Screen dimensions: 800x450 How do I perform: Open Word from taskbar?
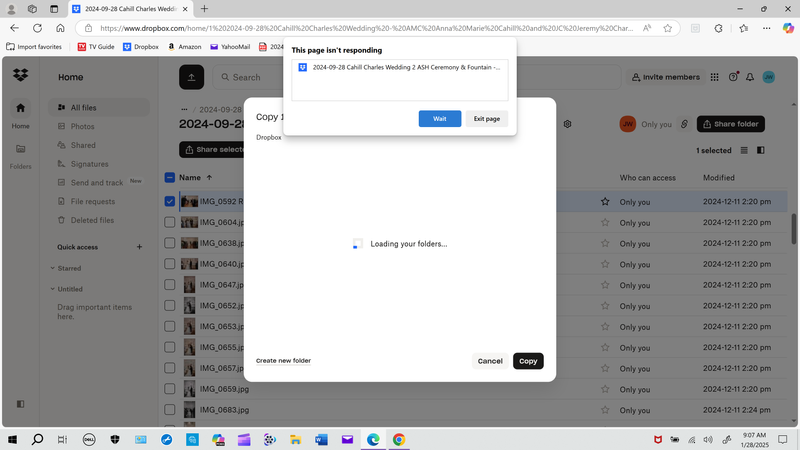[321, 439]
